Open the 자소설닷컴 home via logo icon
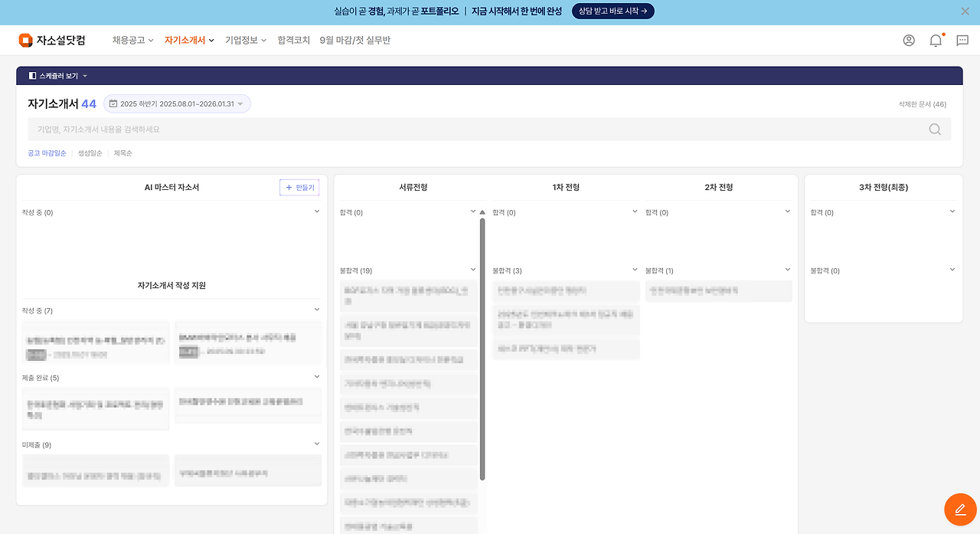Image resolution: width=980 pixels, height=534 pixels. (x=21, y=39)
